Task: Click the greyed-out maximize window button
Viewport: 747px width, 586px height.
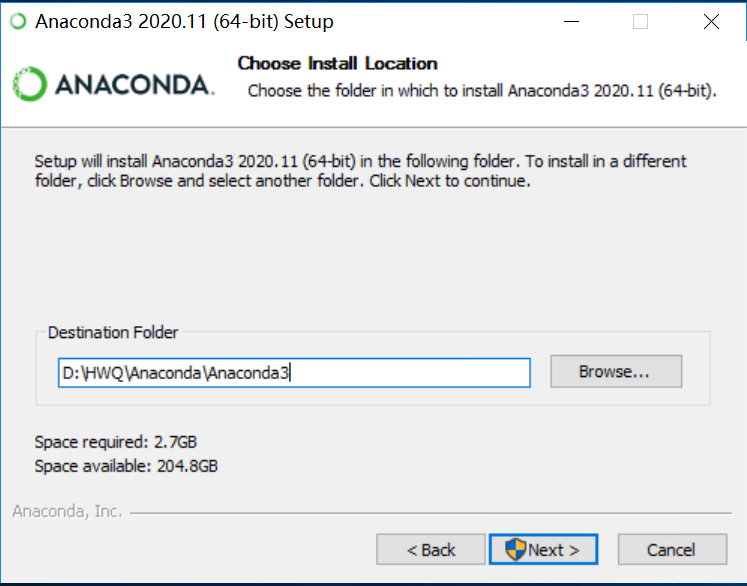Action: (641, 21)
